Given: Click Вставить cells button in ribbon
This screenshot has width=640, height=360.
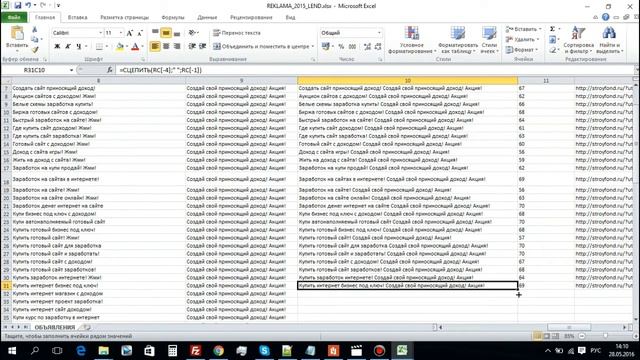Looking at the screenshot, I should (x=523, y=29).
